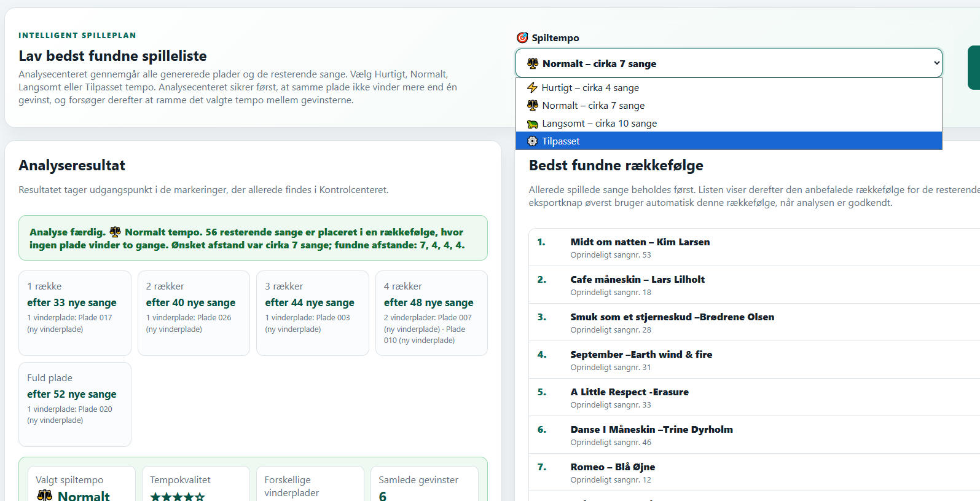The width and height of the screenshot is (980, 501).
Task: Click 'efter 48 nye sange' in the 4 rækker card
Action: coord(429,302)
